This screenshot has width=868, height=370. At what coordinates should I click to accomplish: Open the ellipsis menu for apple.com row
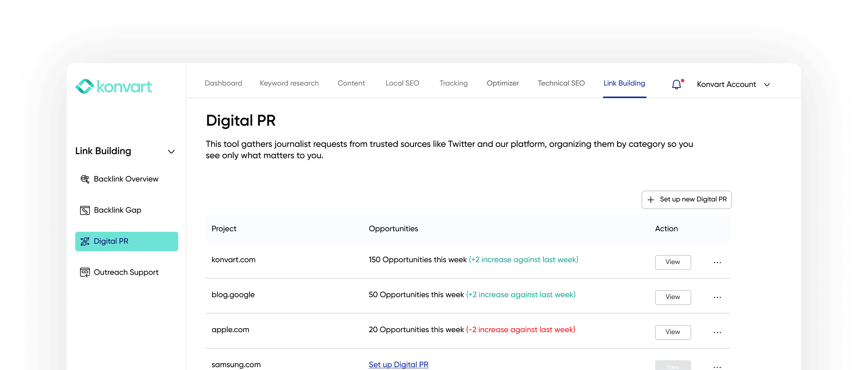(x=717, y=332)
